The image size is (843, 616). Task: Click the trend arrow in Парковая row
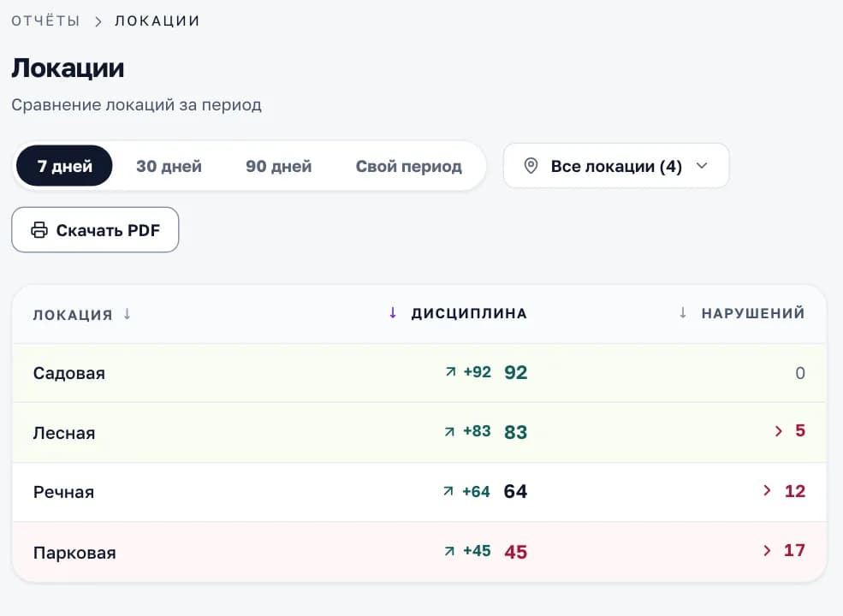coord(449,551)
